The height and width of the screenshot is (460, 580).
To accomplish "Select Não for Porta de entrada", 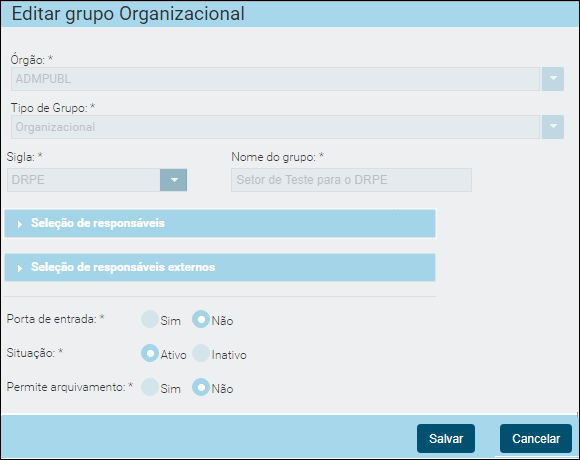I will coord(201,319).
